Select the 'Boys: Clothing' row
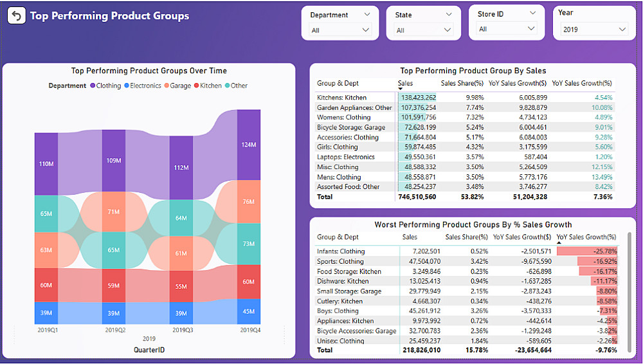 coord(467,311)
